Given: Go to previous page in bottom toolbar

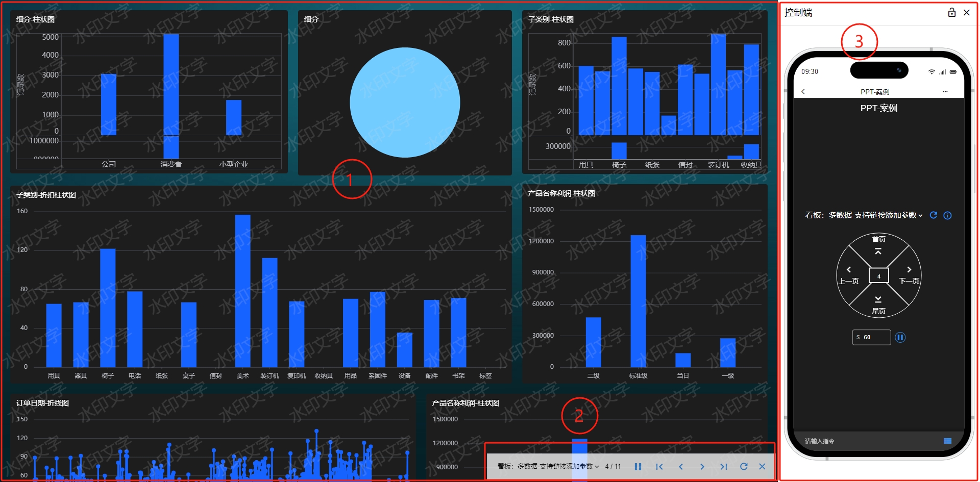Looking at the screenshot, I should click(x=680, y=467).
